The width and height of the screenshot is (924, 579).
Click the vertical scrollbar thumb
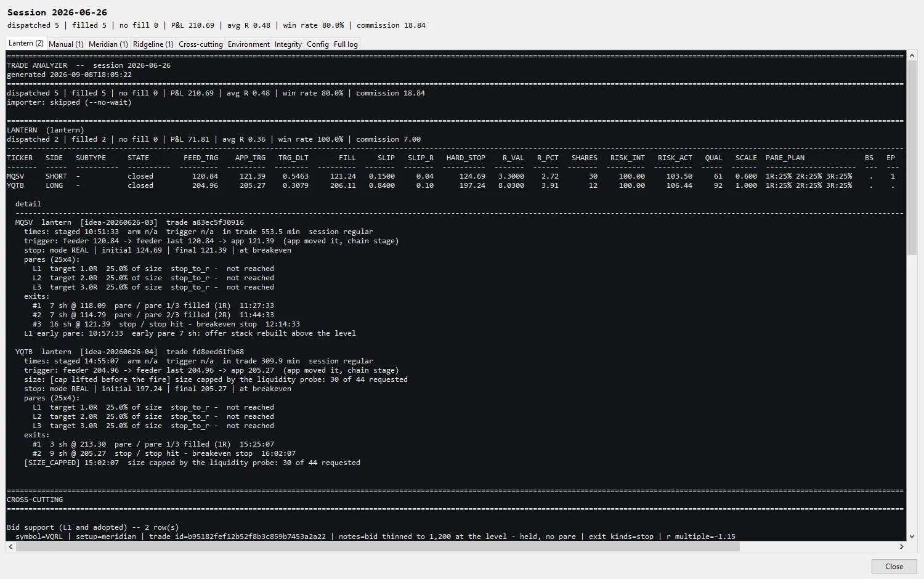click(912, 158)
